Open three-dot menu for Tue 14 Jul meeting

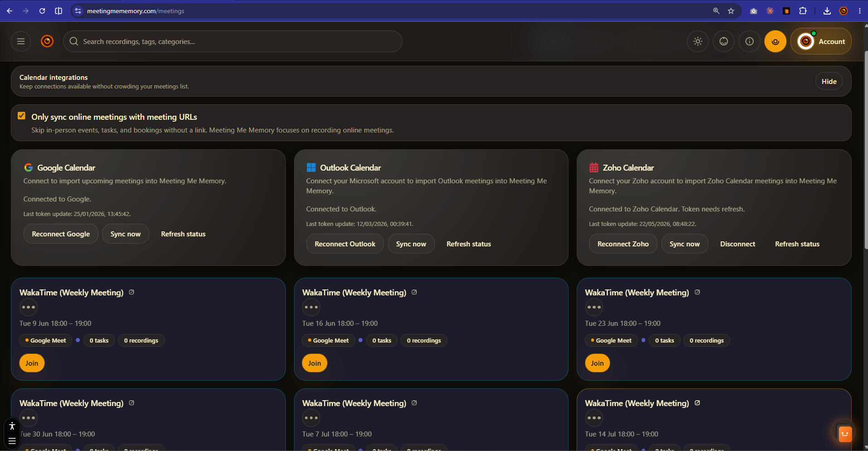click(594, 418)
